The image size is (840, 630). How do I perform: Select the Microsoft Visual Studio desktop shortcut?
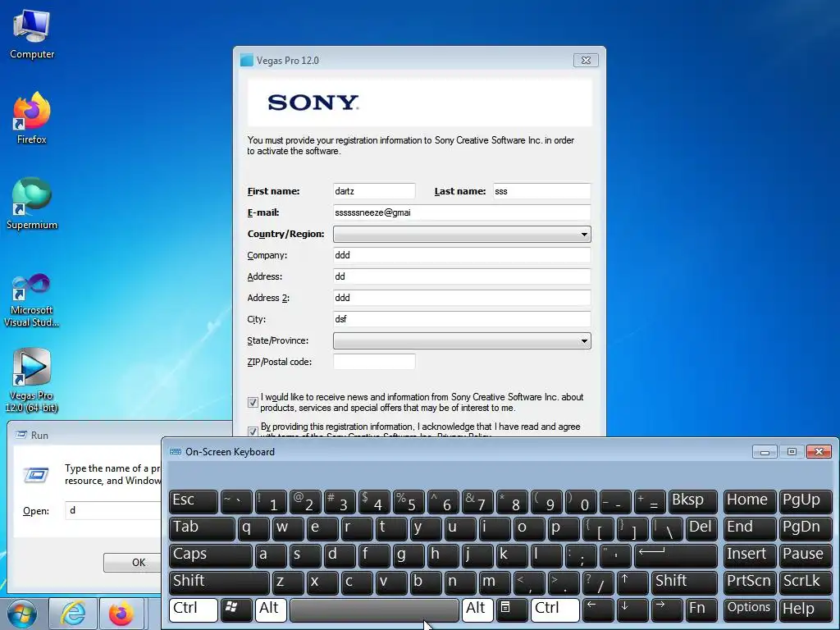tap(32, 300)
